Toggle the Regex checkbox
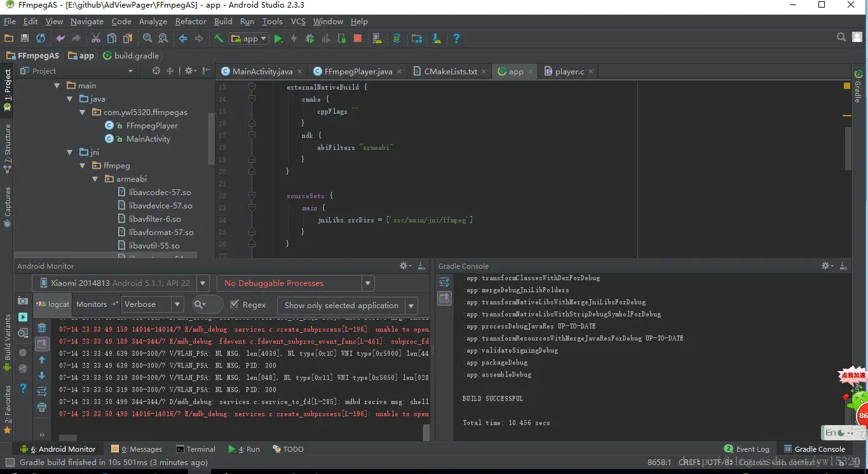The width and height of the screenshot is (868, 474). tap(234, 305)
